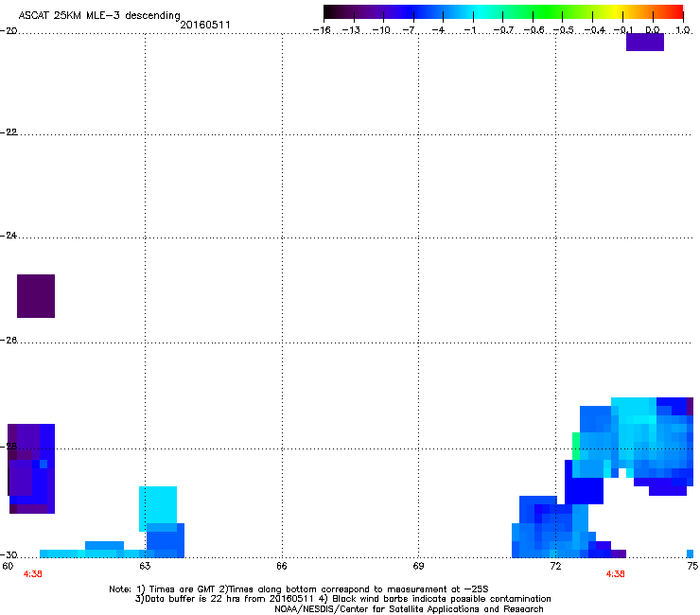700x615 pixels.
Task: Click the '69' longitude axis label
Action: 418,567
